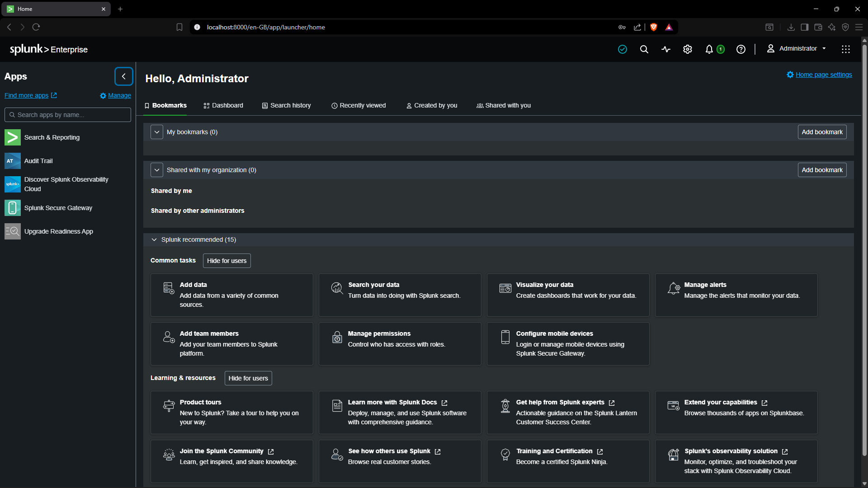Open Join the Splunk Community card
The image size is (868, 488).
(x=231, y=461)
